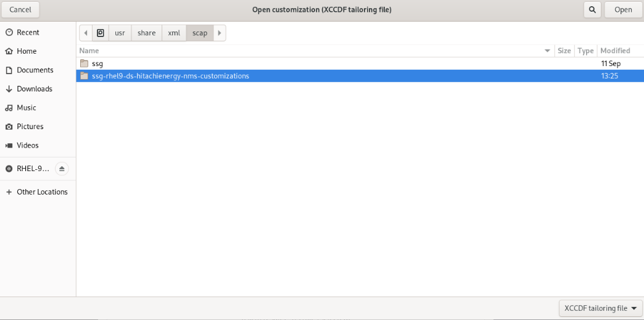This screenshot has height=320, width=644.
Task: Select the ssg folder
Action: 97,64
